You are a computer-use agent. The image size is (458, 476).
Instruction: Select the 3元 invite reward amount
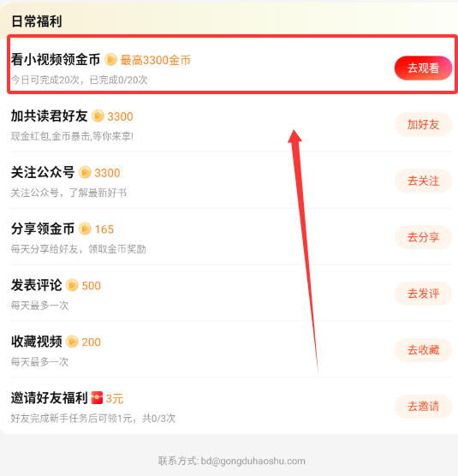point(115,399)
